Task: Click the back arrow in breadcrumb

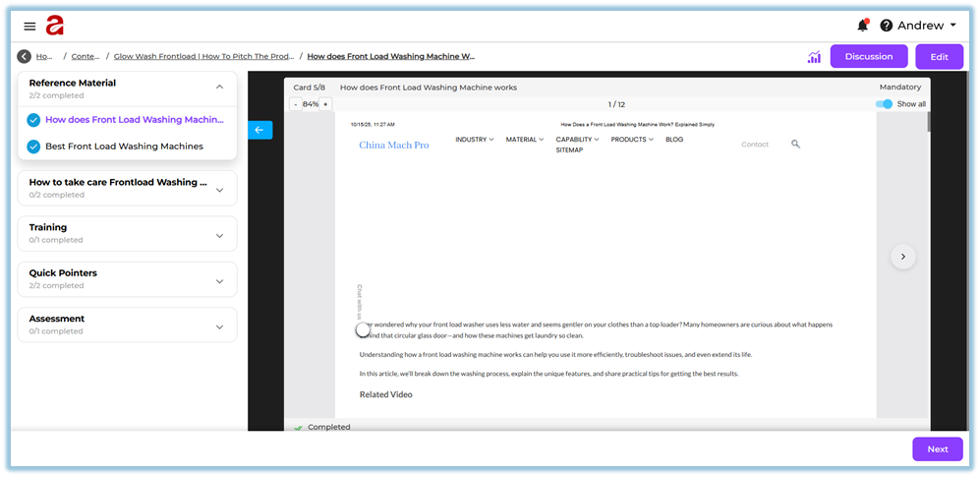Action: click(24, 57)
